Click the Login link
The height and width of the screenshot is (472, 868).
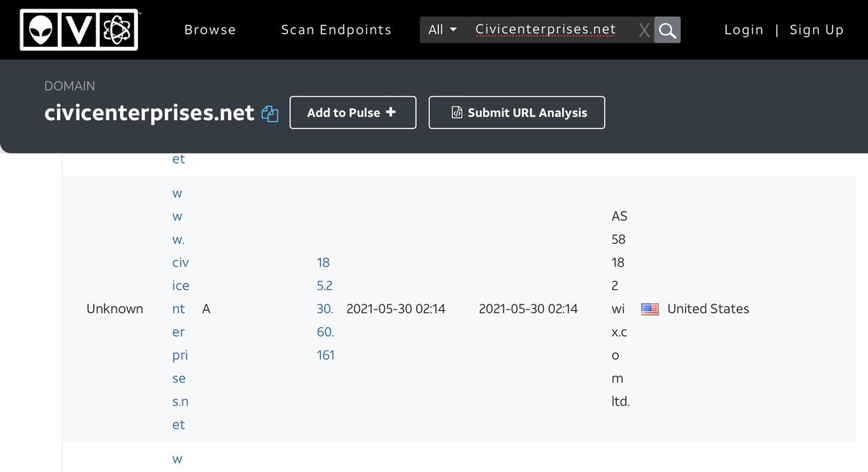coord(744,30)
